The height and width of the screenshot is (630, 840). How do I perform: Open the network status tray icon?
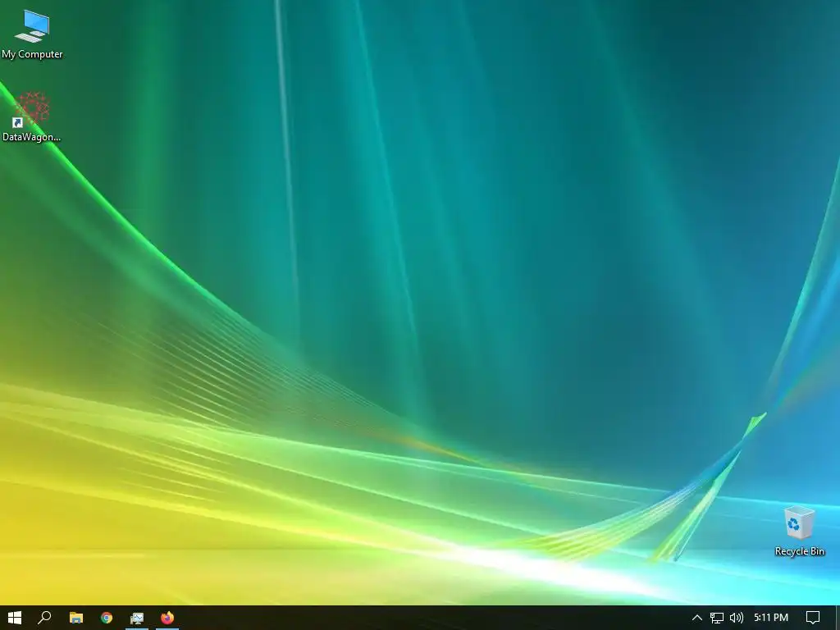(717, 618)
